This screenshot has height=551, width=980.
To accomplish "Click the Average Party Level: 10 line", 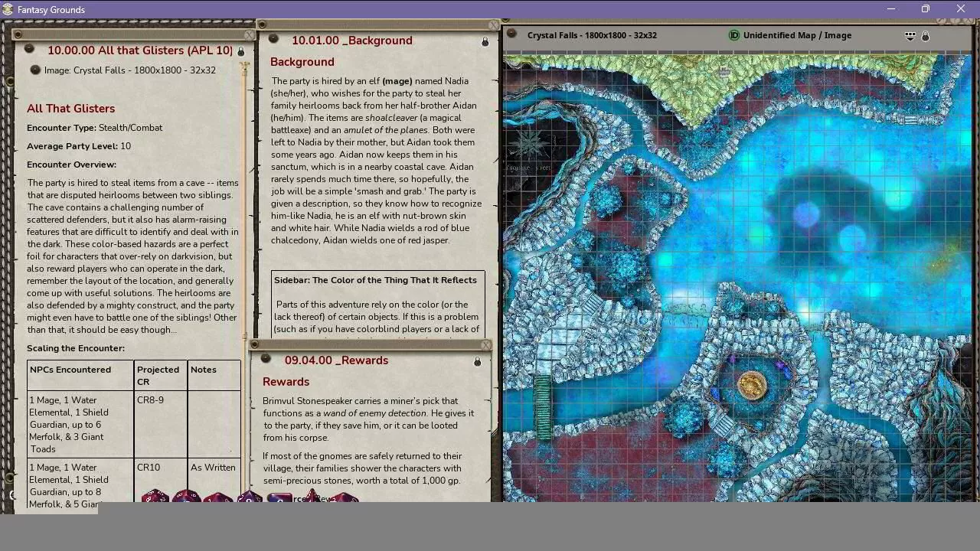I will tap(79, 146).
